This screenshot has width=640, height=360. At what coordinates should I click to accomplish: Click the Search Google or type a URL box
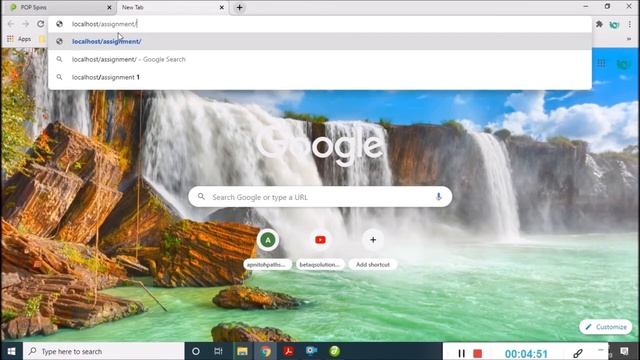pos(320,197)
